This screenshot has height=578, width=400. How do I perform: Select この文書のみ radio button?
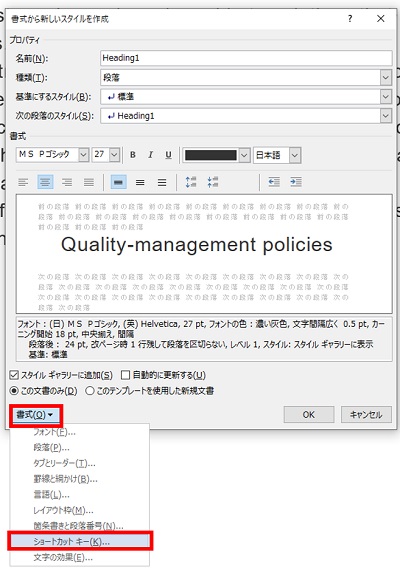[14, 391]
